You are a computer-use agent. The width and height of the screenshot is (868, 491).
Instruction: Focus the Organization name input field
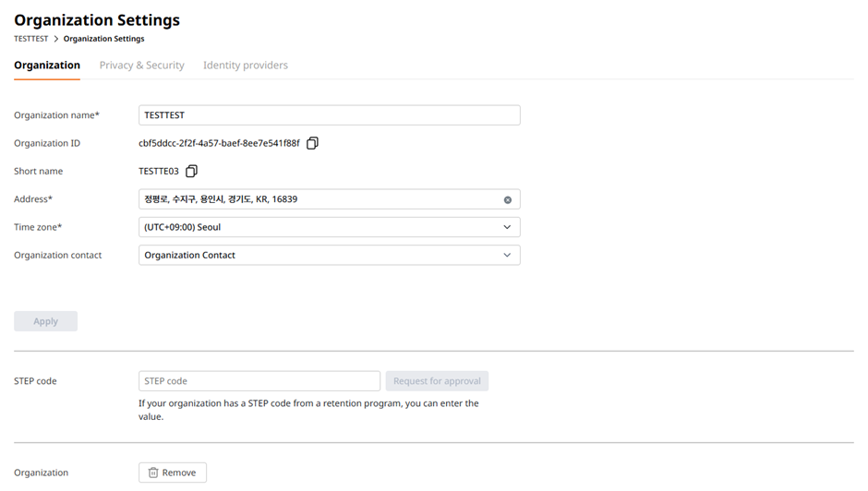330,115
